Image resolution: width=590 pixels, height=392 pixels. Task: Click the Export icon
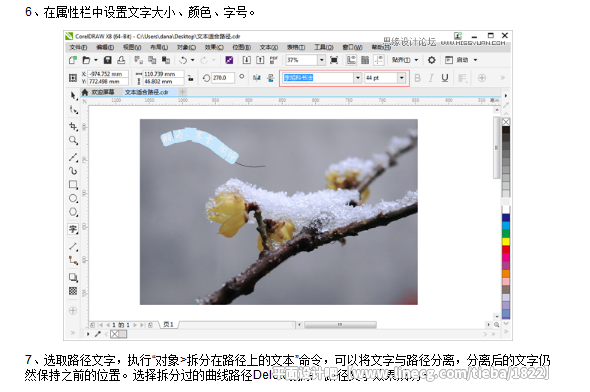[260, 60]
